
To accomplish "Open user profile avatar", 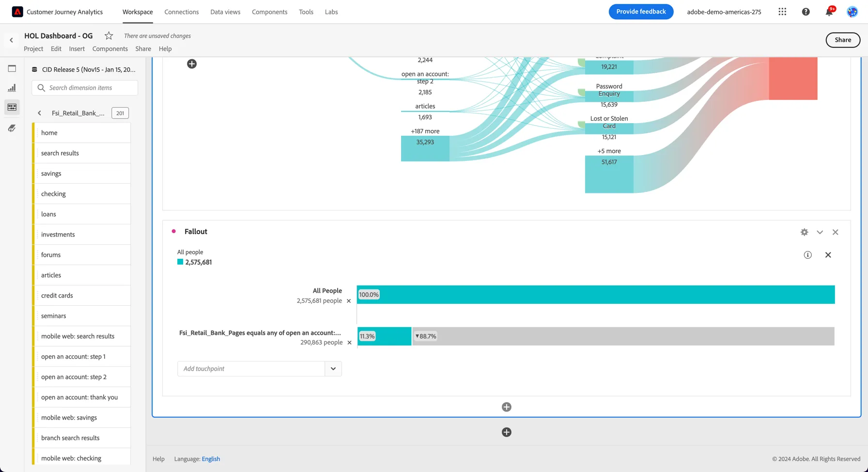I will coord(852,12).
